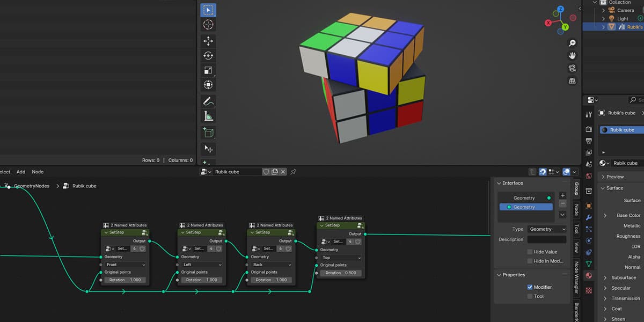This screenshot has width=644, height=322.
Task: Click the pan view hand icon
Action: [x=572, y=56]
